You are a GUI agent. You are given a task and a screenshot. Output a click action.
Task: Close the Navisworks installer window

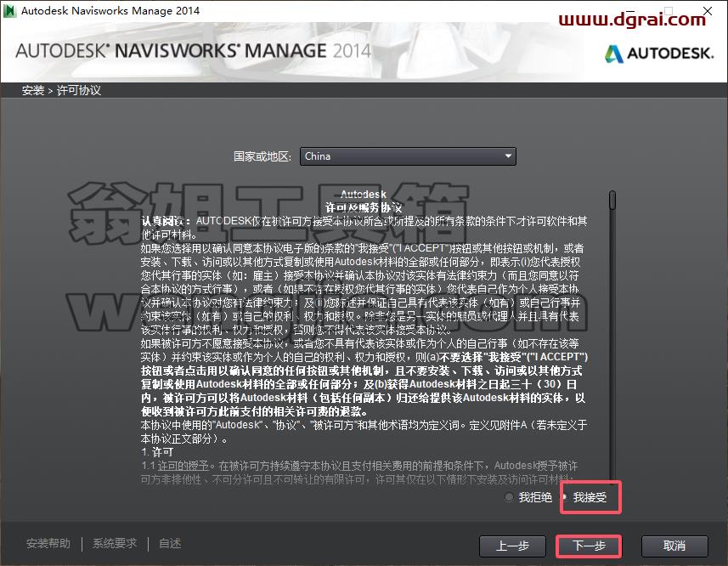pos(708,11)
